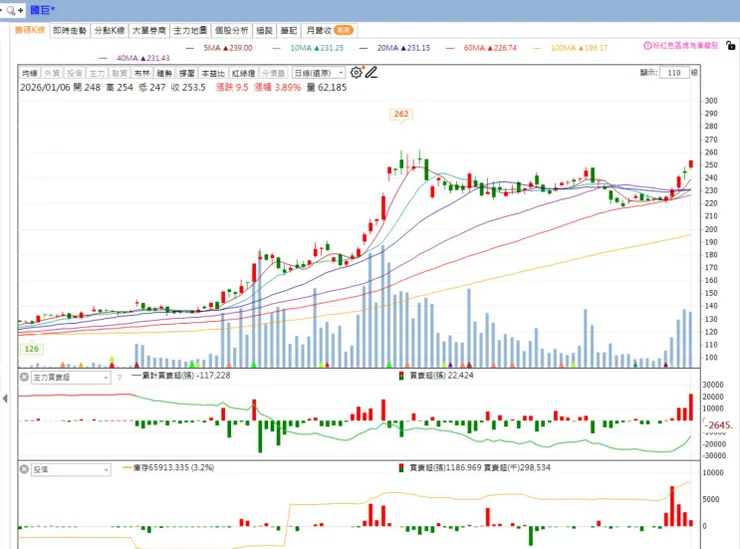Image resolution: width=740 pixels, height=549 pixels.
Task: Switch to the 籌碼K線 tab
Action: pyautogui.click(x=30, y=30)
